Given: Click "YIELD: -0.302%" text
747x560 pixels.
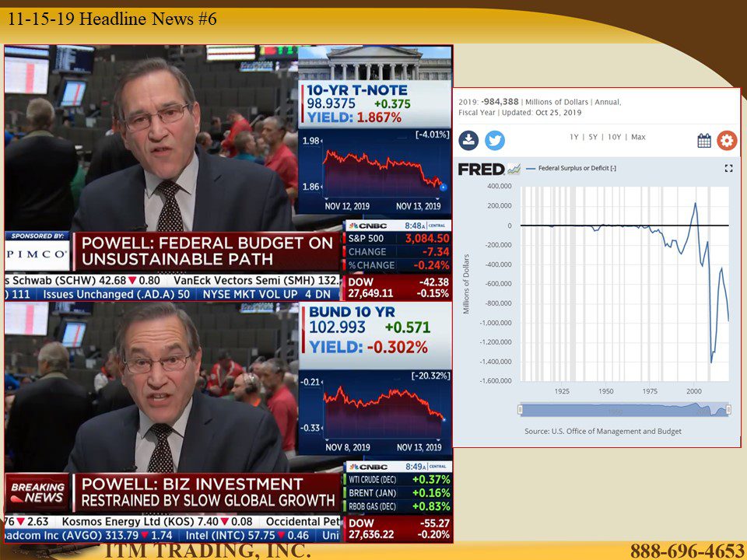Looking at the screenshot, I should pyautogui.click(x=368, y=347).
